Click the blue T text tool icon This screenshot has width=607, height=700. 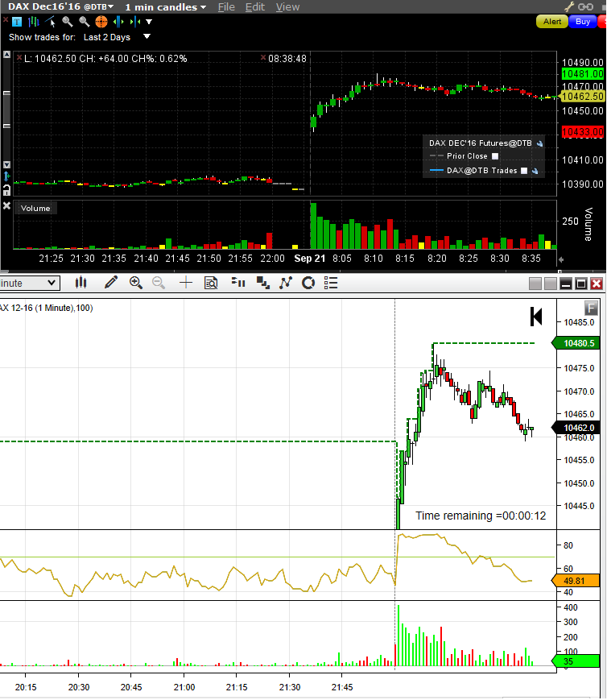tap(17, 22)
